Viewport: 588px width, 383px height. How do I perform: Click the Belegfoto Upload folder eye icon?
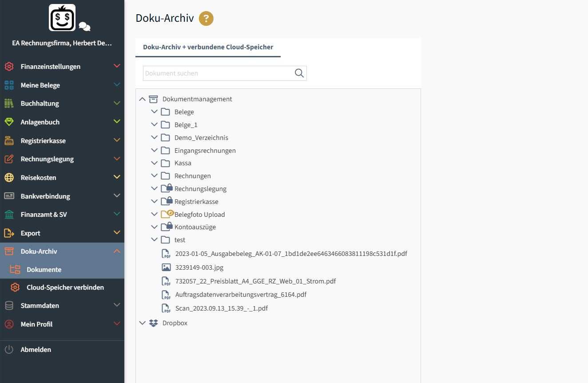[167, 214]
